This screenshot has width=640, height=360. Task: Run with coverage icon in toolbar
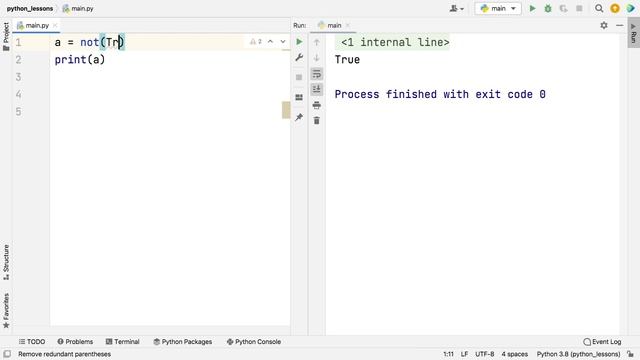tap(563, 8)
